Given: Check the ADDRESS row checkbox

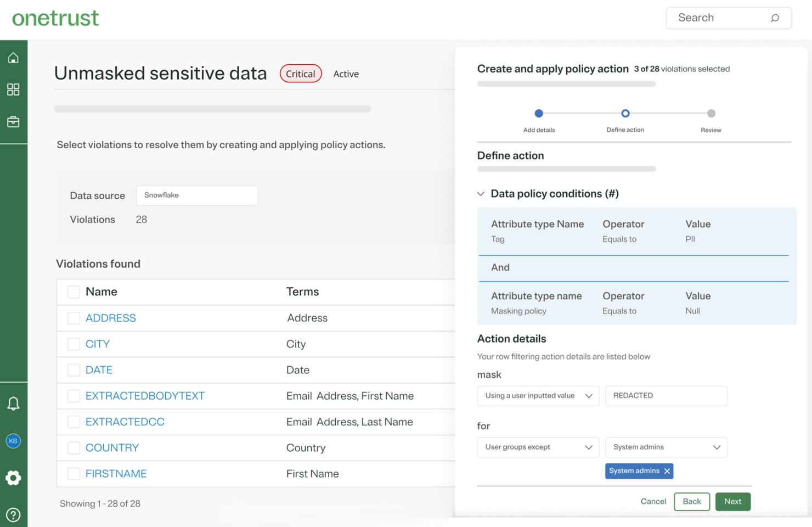Looking at the screenshot, I should coord(74,318).
